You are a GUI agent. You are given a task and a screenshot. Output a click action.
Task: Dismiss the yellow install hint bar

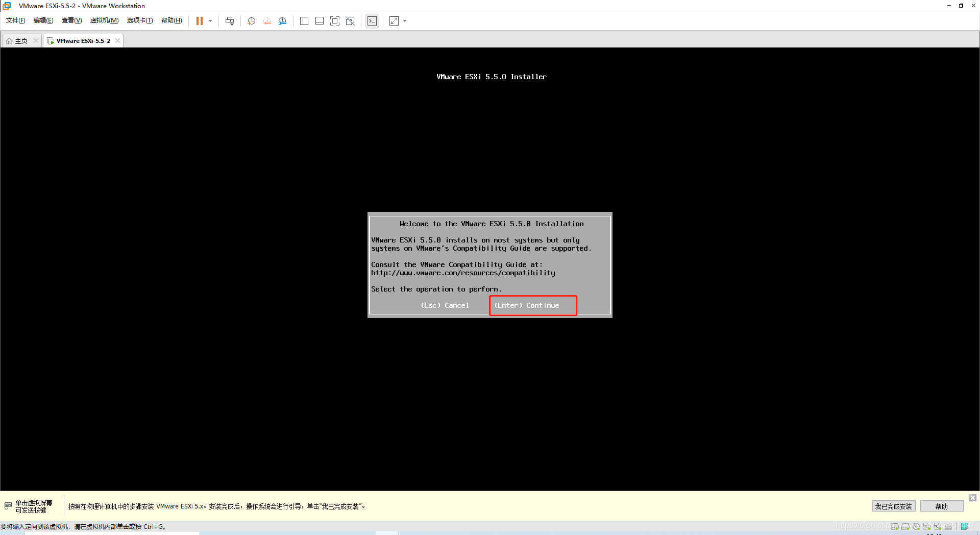tap(973, 498)
